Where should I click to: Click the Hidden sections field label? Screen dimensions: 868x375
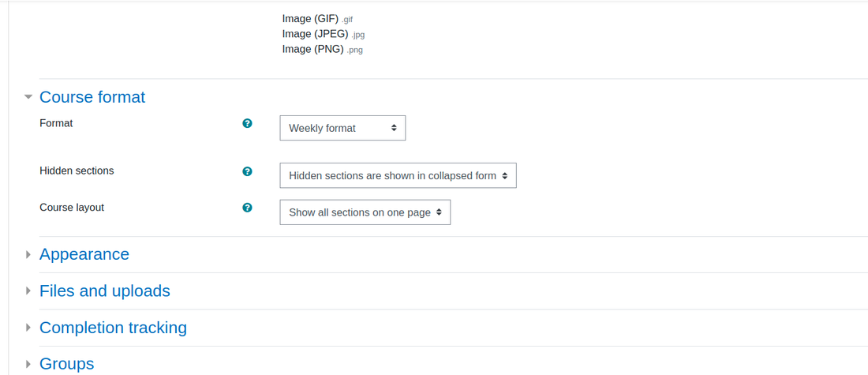click(x=77, y=171)
